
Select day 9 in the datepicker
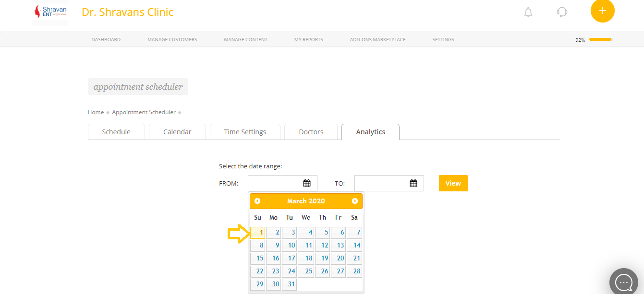(x=274, y=246)
